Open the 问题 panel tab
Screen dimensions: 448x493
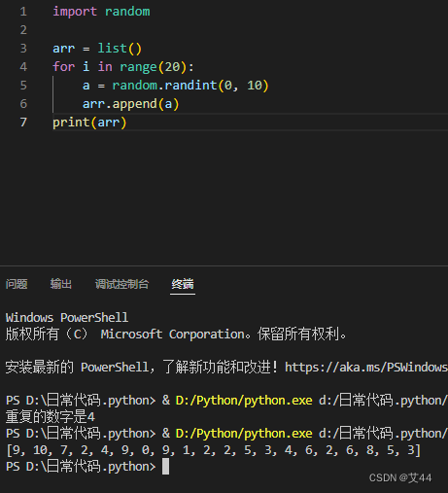point(17,284)
